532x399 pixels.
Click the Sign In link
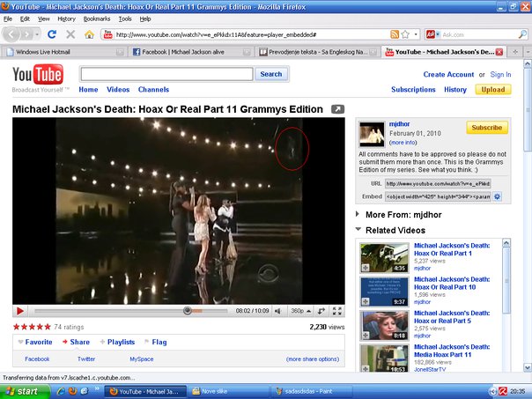tap(500, 74)
